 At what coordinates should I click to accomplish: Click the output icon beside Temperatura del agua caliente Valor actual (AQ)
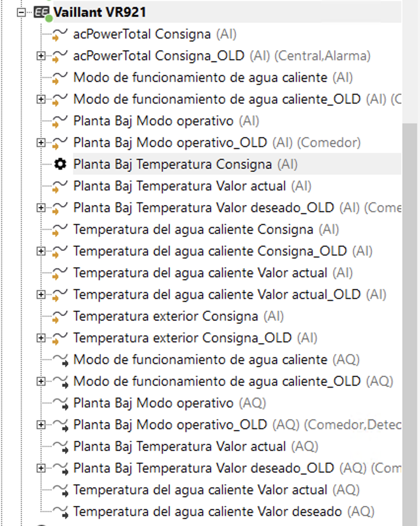[60, 490]
